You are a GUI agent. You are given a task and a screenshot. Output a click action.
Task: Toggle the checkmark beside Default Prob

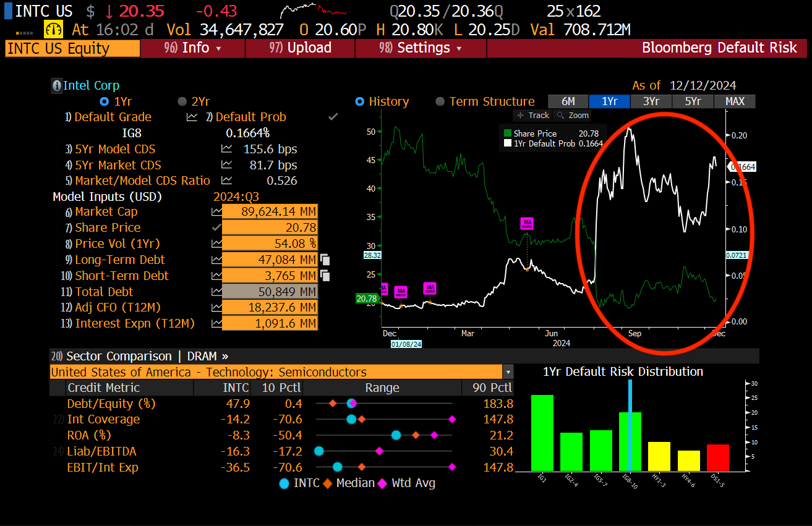(x=333, y=117)
